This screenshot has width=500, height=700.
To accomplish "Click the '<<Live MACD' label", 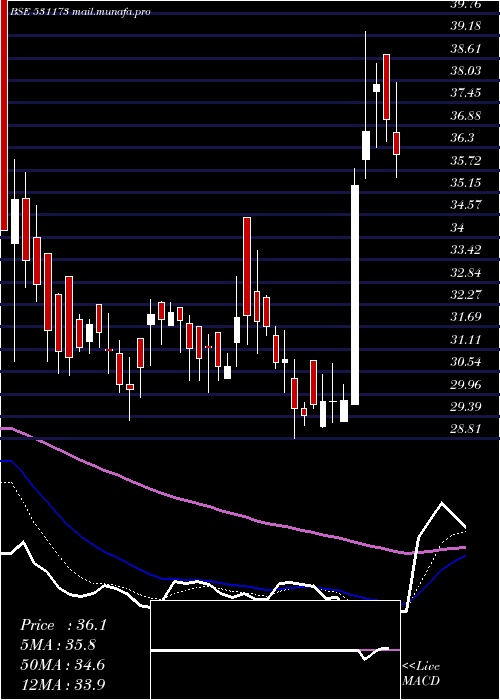I will click(421, 673).
